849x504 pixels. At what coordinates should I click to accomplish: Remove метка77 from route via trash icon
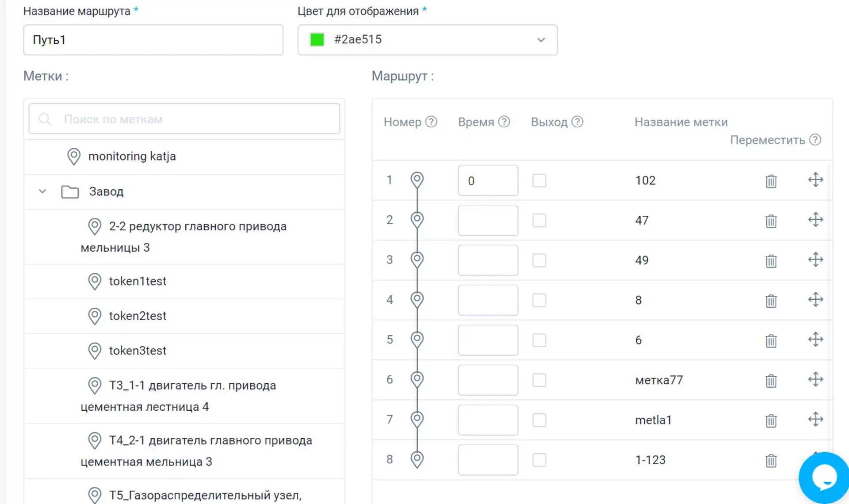tap(771, 380)
